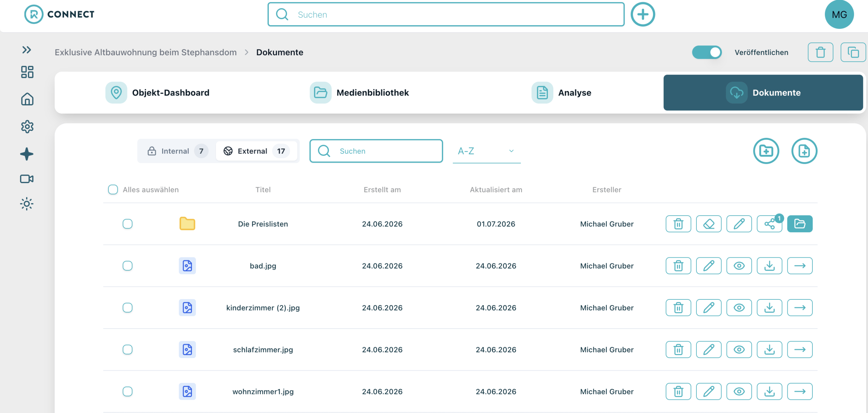Edit the Die Preislisten folder
Image resolution: width=868 pixels, height=413 pixels.
coord(739,224)
